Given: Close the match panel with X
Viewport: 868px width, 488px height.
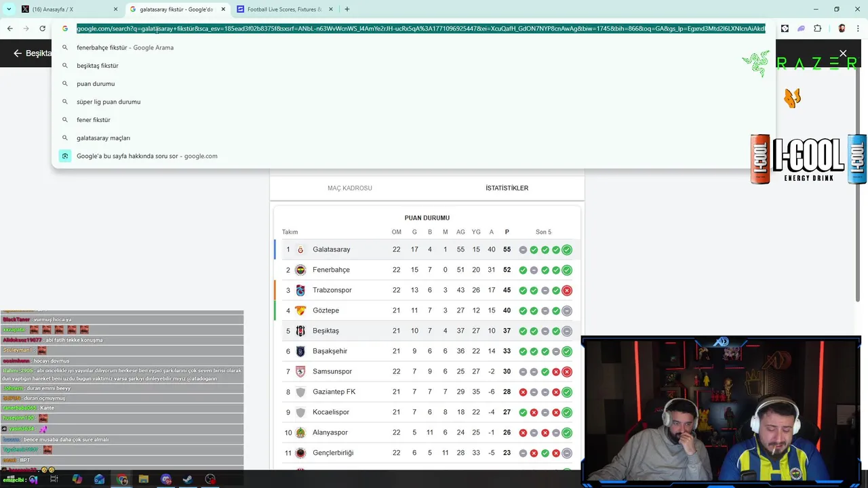Looking at the screenshot, I should pos(843,54).
